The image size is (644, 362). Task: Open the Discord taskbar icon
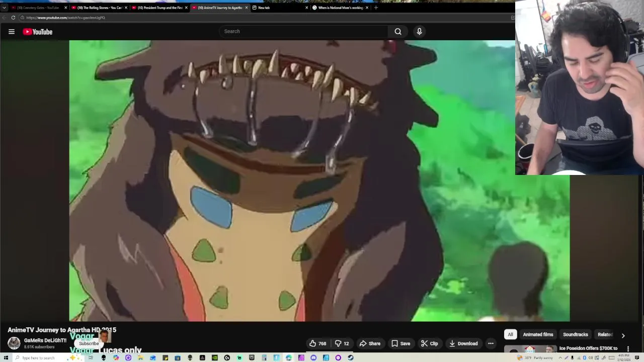click(313, 357)
